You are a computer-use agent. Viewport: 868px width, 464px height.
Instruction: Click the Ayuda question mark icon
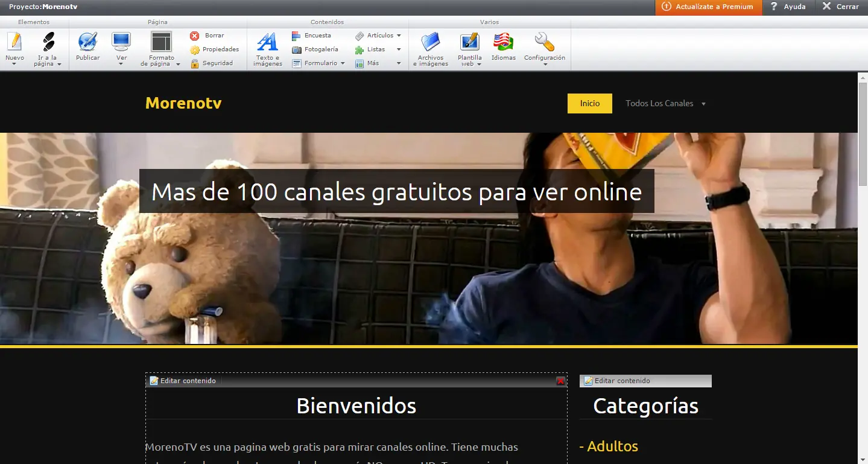tap(774, 7)
